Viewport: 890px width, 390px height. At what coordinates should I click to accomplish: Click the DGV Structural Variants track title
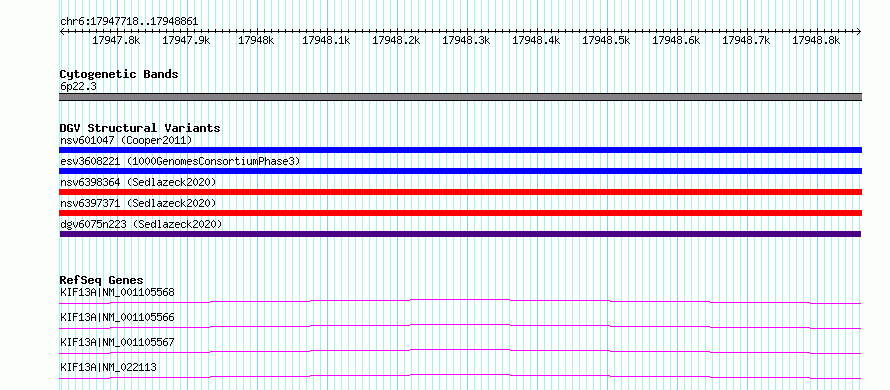tap(140, 128)
